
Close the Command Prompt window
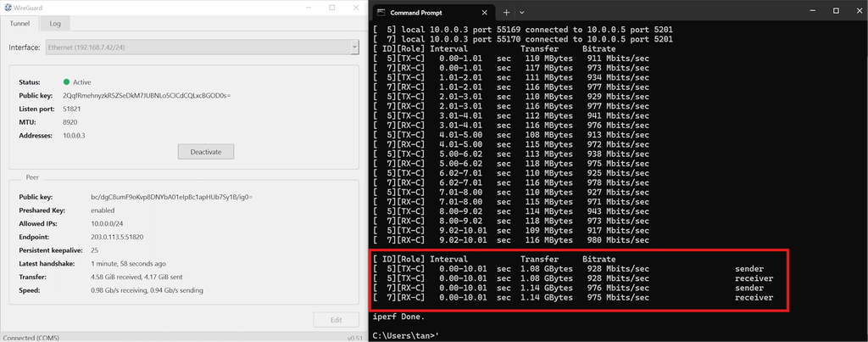pos(858,10)
